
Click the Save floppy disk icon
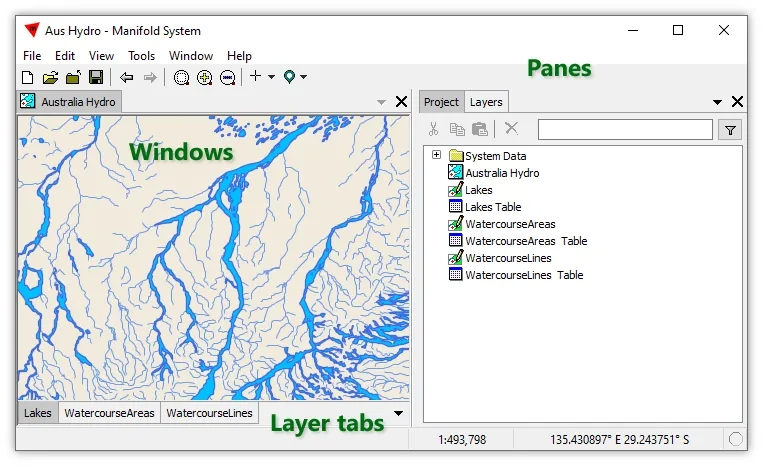click(x=96, y=77)
